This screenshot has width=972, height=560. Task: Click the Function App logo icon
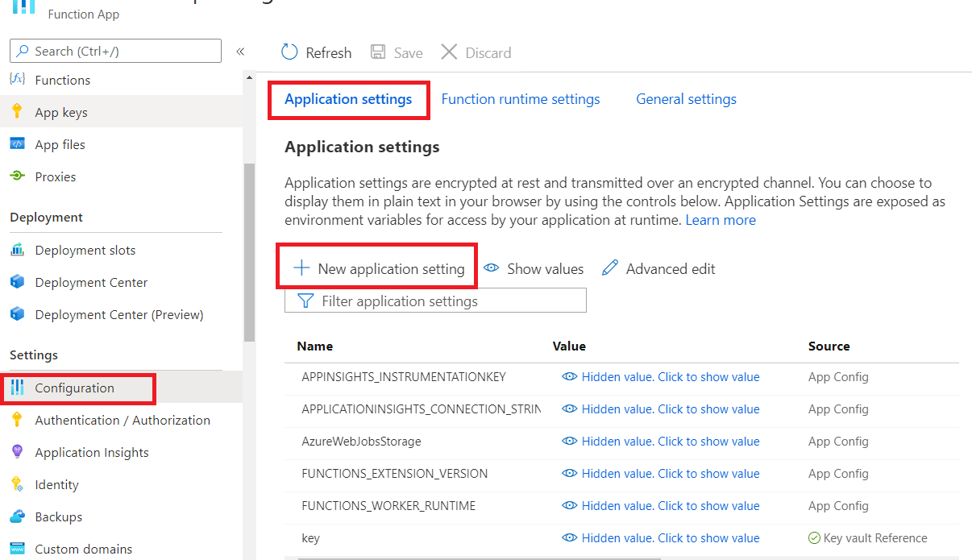pyautogui.click(x=23, y=7)
